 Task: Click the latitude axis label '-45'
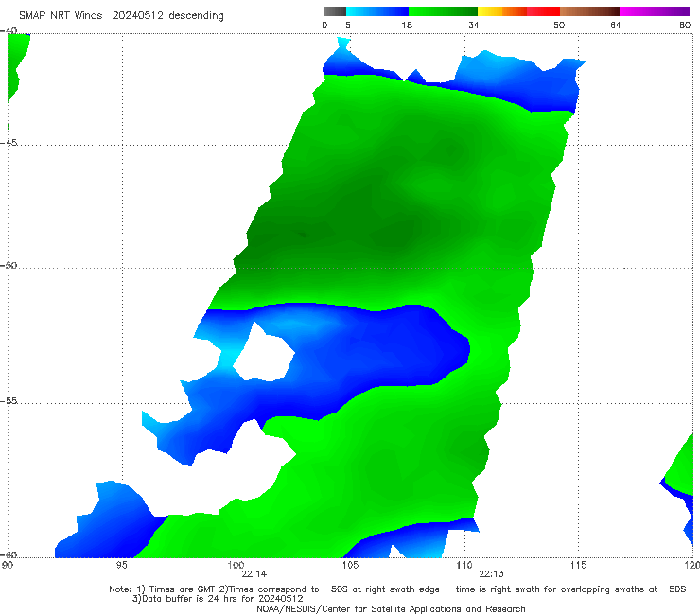click(9, 143)
